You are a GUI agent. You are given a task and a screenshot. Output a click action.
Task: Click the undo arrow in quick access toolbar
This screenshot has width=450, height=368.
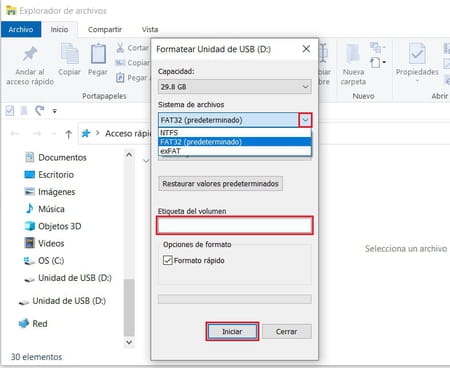click(40, 111)
